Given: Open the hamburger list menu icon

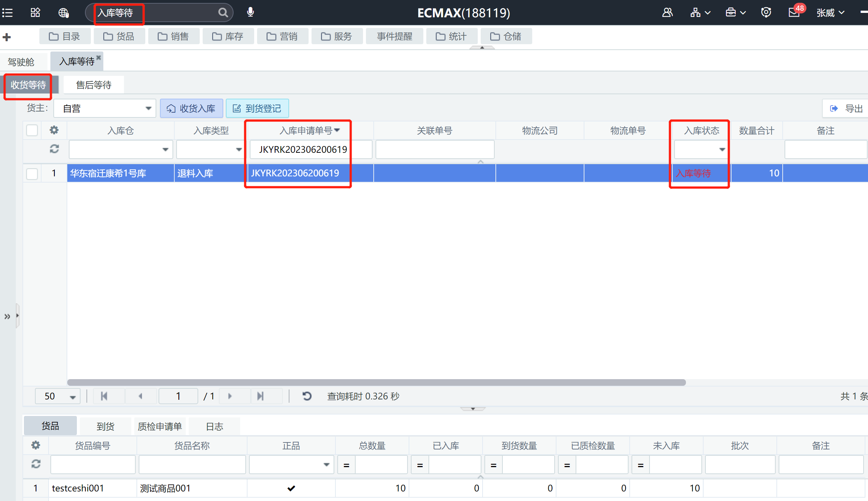Looking at the screenshot, I should tap(7, 13).
